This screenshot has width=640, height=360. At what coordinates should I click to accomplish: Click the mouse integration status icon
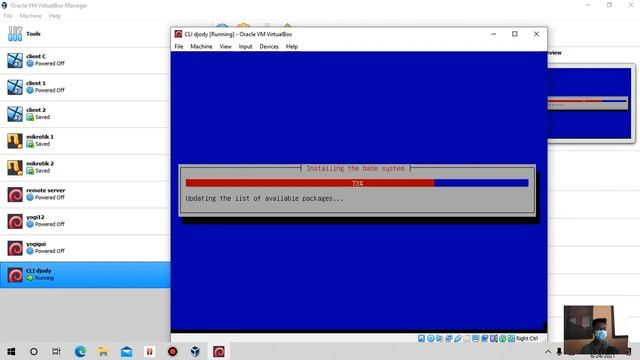(x=502, y=338)
